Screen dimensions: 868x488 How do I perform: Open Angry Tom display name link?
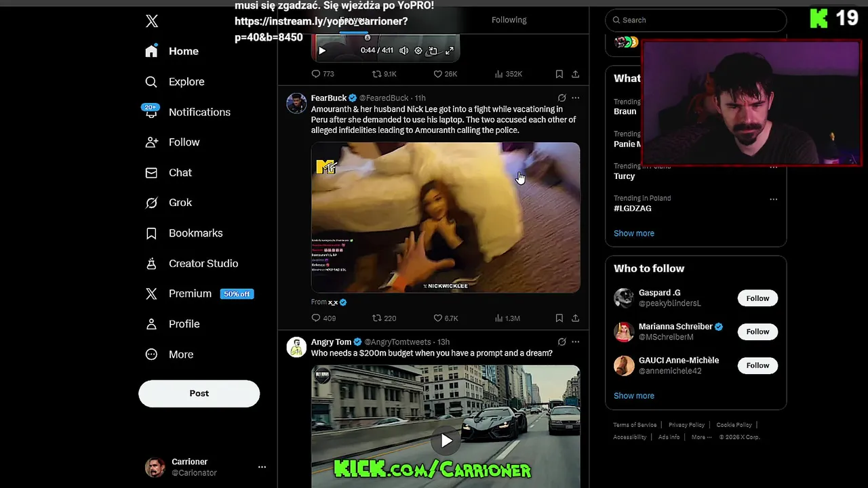[331, 342]
